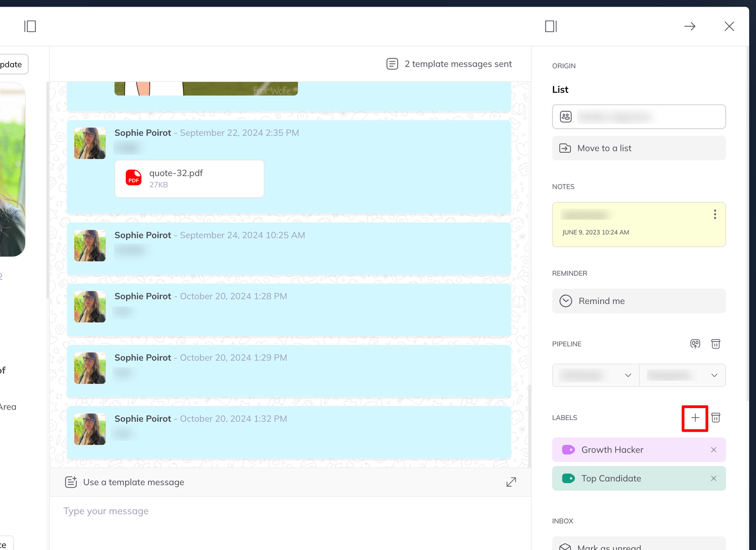Click the Remind me button
Viewport: 756px width, 550px height.
[639, 301]
